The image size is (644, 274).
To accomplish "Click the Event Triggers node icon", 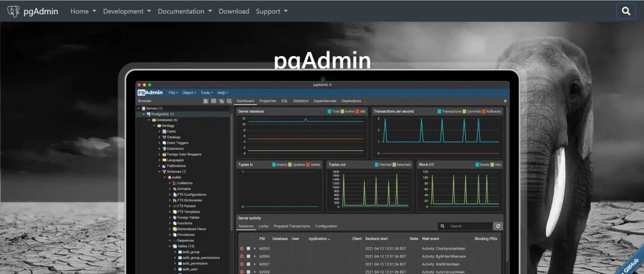I will [x=165, y=143].
